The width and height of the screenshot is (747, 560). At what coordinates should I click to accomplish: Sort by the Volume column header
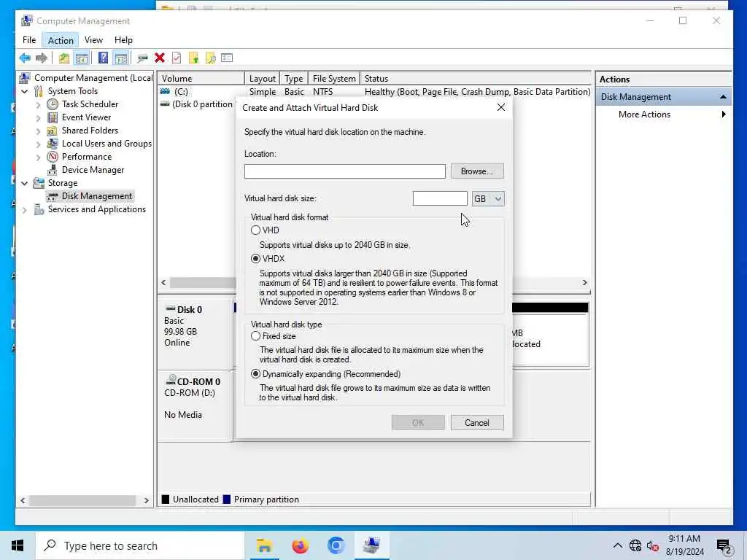[x=201, y=79]
